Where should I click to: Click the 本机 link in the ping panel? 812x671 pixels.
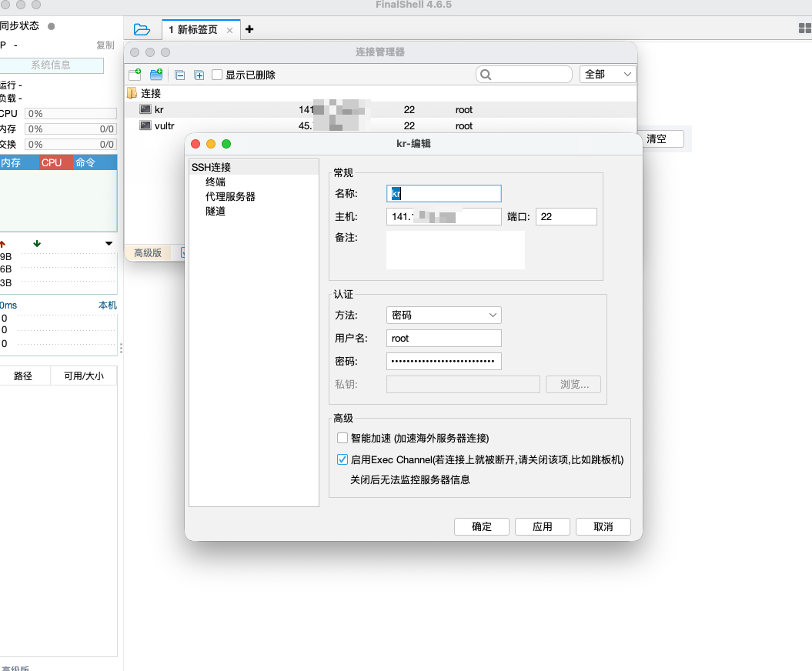coord(108,305)
